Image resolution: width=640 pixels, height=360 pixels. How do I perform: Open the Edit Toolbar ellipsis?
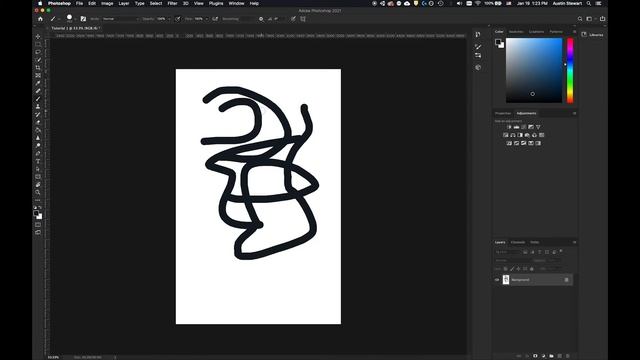38,200
